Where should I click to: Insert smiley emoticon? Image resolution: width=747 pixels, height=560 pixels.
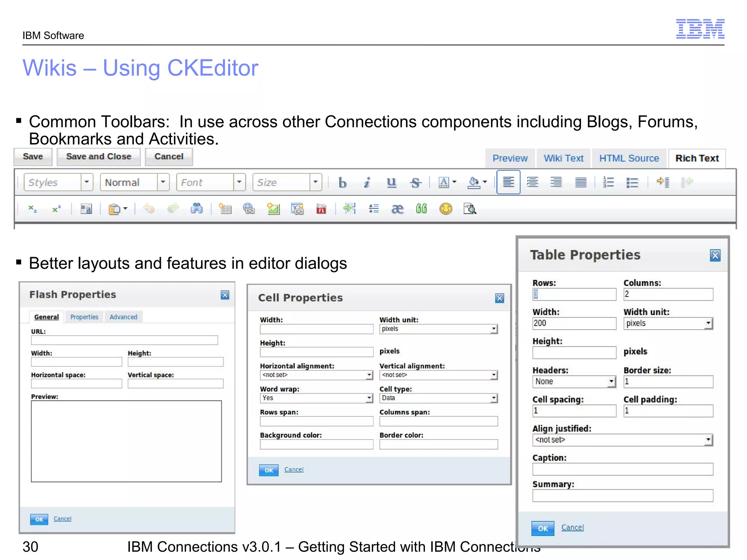tap(446, 209)
